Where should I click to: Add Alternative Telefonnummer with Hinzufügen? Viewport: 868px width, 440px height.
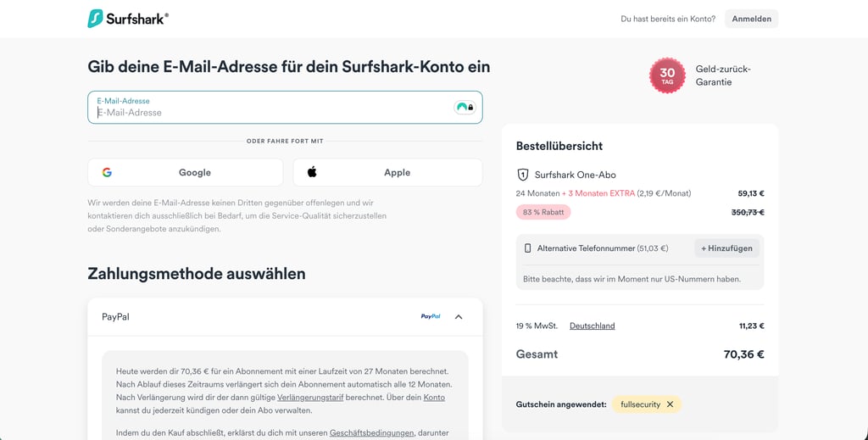pyautogui.click(x=726, y=248)
